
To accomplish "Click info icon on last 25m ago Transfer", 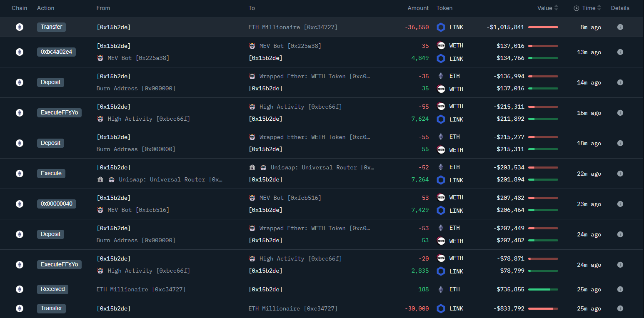I will coord(620,308).
